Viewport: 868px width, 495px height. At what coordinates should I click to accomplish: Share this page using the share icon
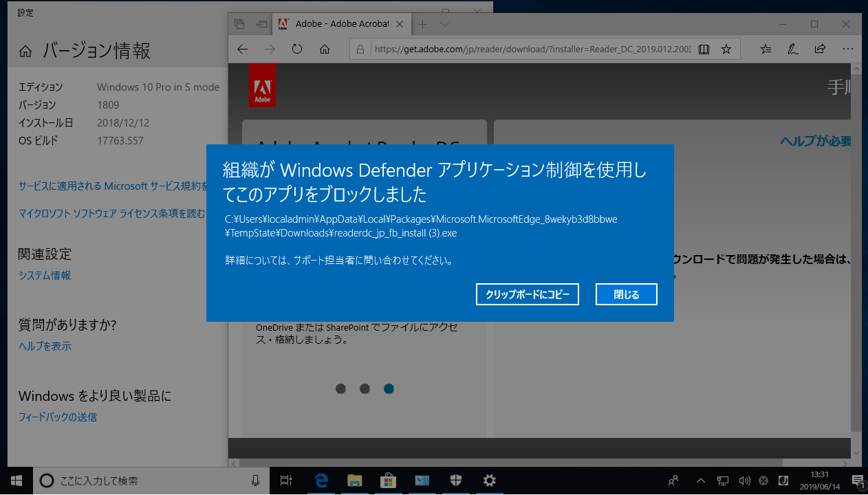click(819, 49)
